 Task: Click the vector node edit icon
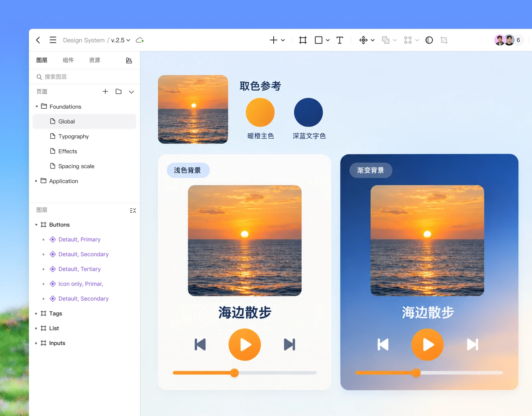(x=408, y=40)
